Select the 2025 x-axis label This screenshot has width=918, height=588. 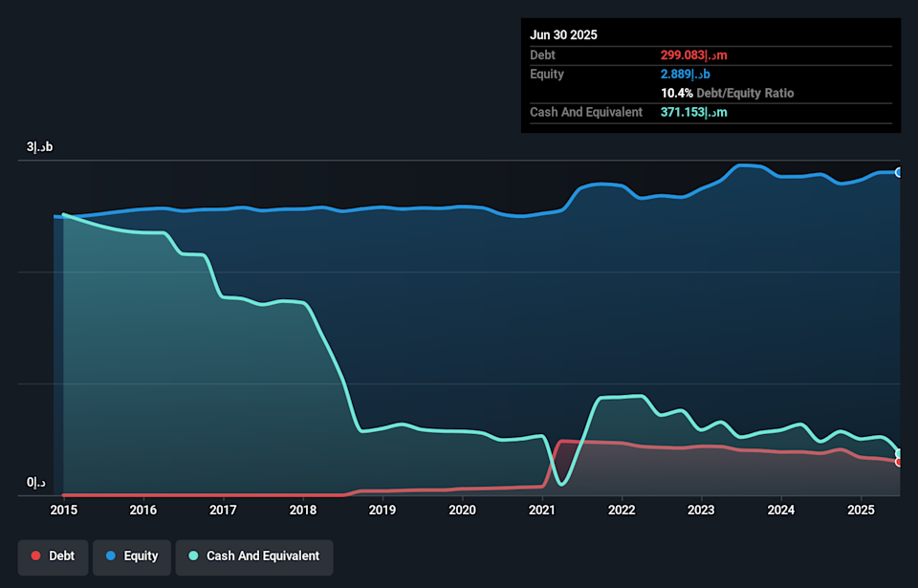point(861,511)
